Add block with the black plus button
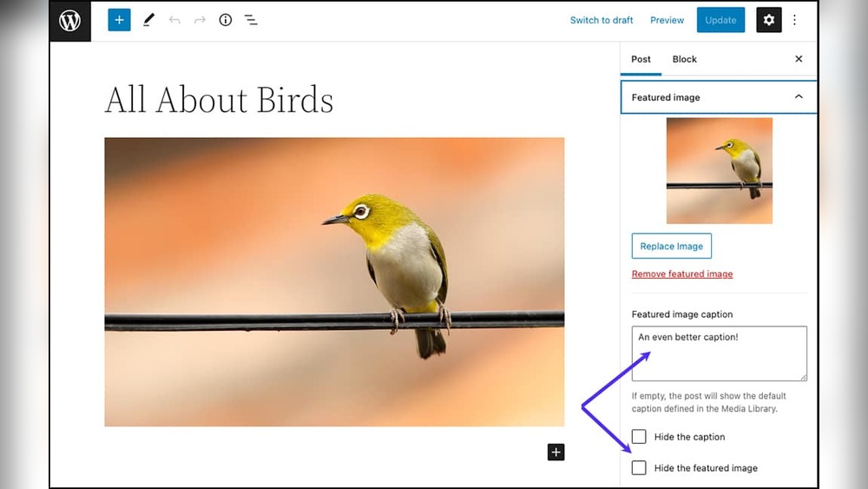The image size is (868, 489). [556, 452]
